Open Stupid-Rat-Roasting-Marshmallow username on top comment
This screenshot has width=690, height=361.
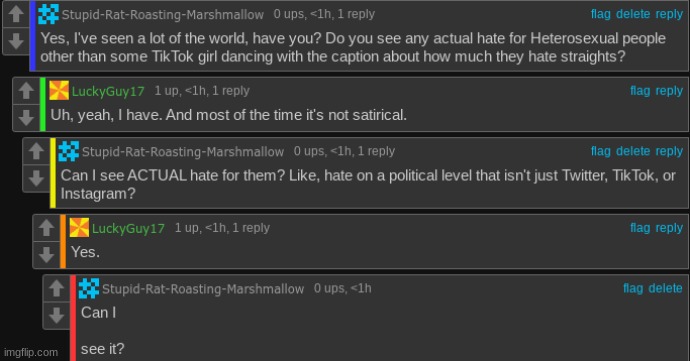pos(162,15)
